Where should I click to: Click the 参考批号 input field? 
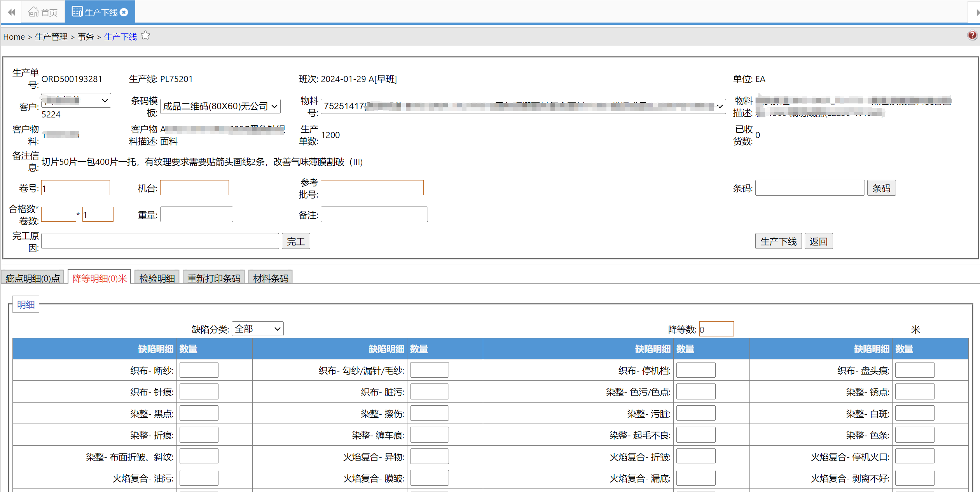(372, 188)
